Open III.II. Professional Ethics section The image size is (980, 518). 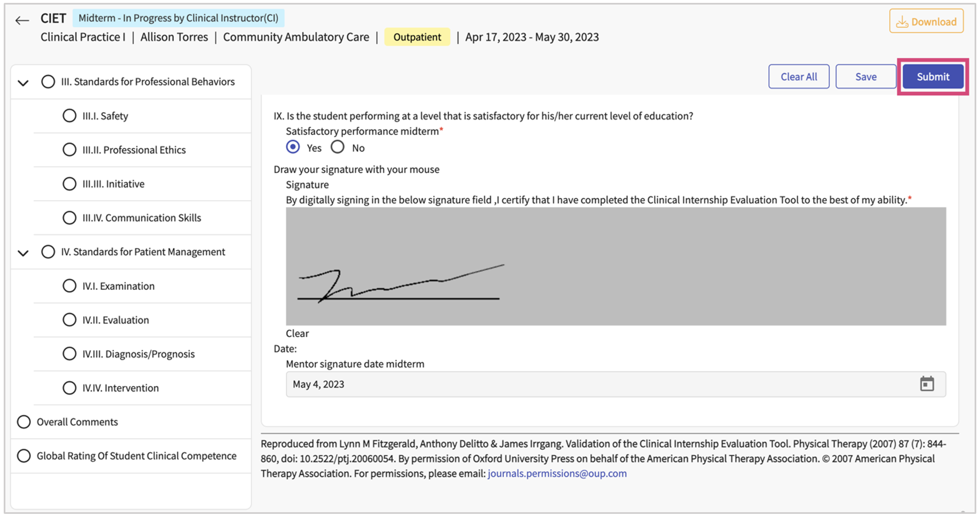134,150
